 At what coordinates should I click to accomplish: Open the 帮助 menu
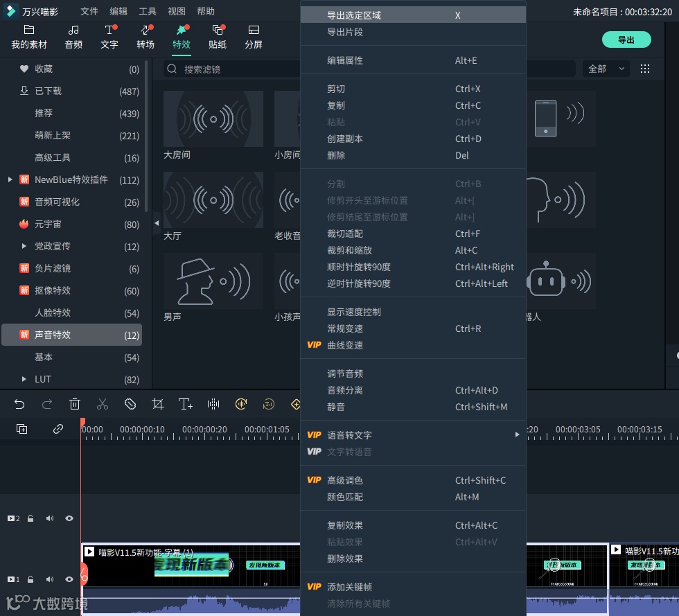[206, 11]
